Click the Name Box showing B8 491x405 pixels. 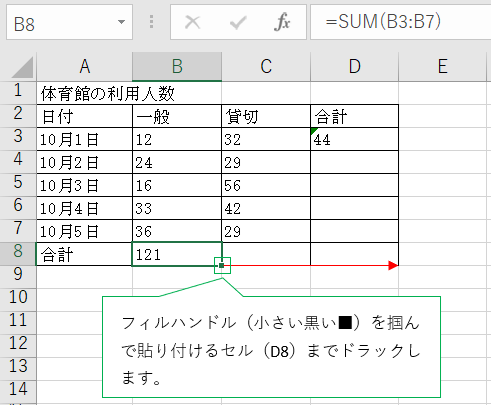coord(69,22)
